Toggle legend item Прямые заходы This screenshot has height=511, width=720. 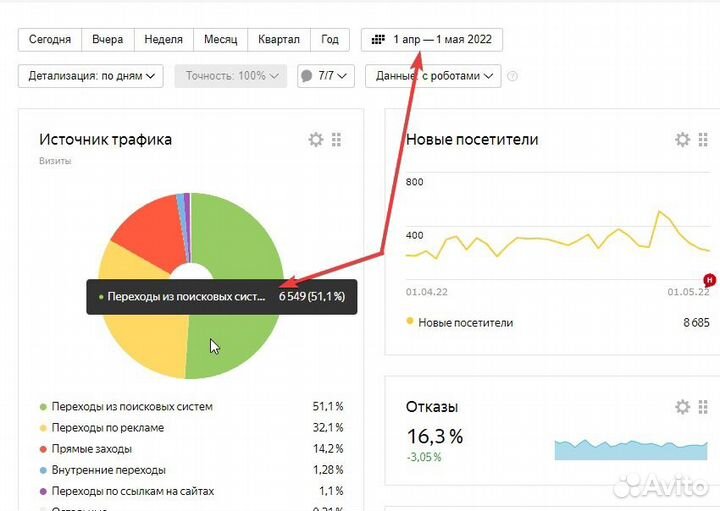click(86, 449)
